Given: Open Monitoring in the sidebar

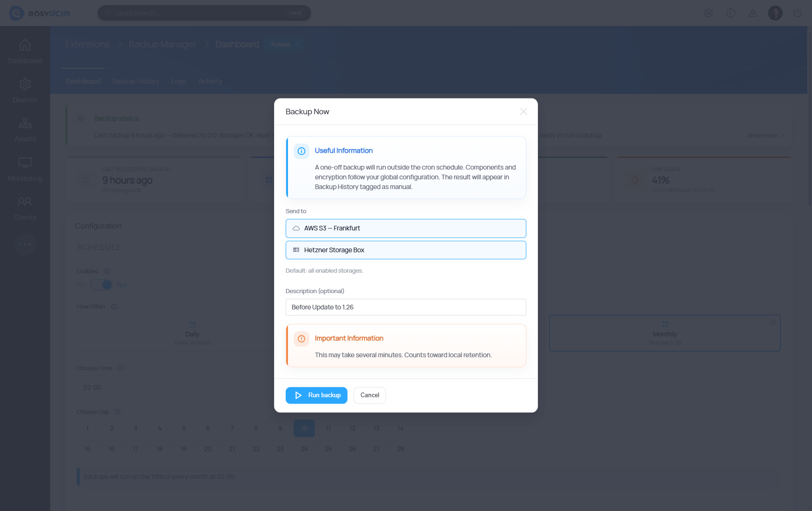Looking at the screenshot, I should pos(25,169).
